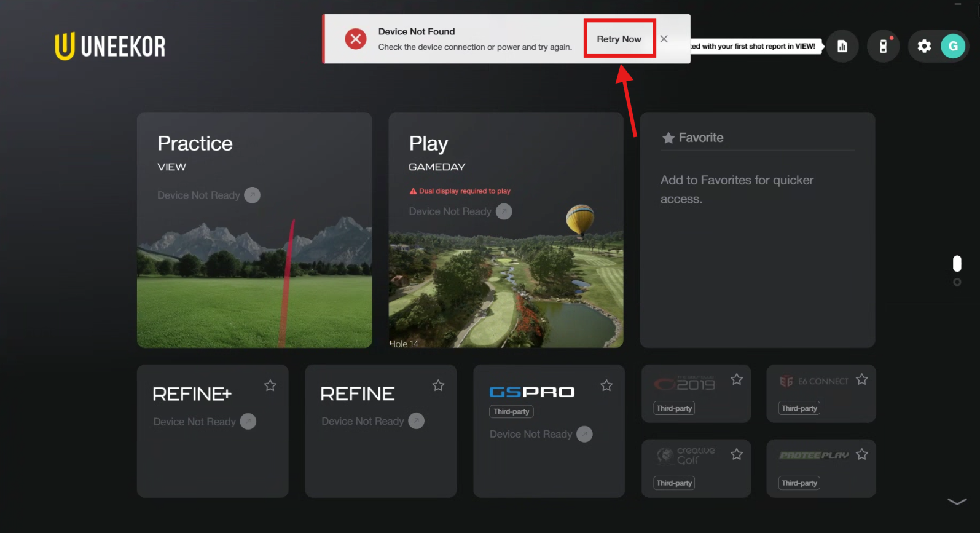Open the GSPRO card
This screenshot has height=533, width=980.
click(x=549, y=431)
